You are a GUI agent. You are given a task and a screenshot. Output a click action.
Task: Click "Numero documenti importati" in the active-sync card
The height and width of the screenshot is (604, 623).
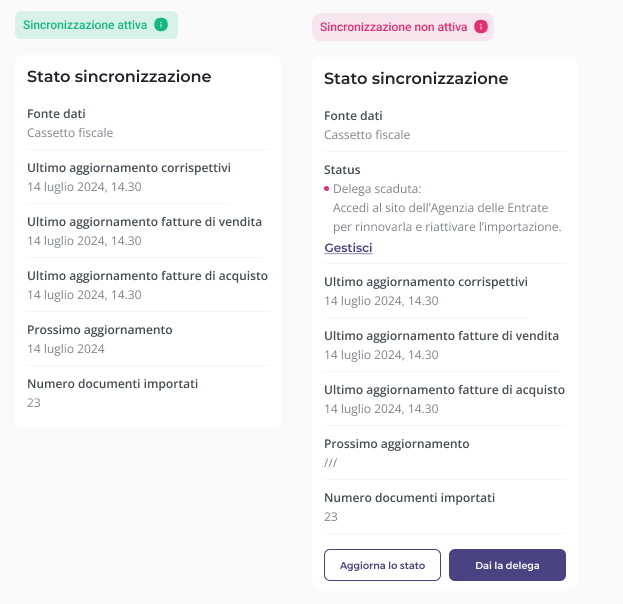coord(113,383)
